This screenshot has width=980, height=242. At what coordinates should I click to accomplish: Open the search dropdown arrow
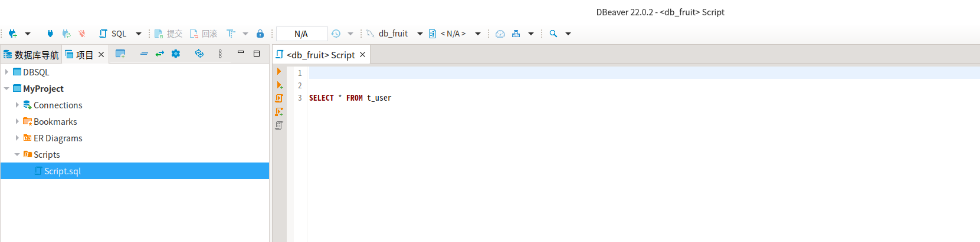pyautogui.click(x=568, y=34)
